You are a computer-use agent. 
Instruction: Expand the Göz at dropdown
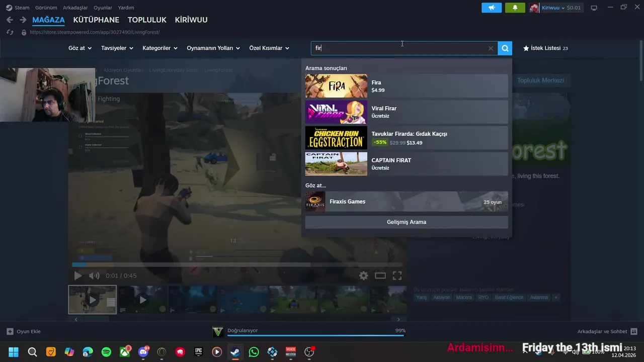click(80, 48)
